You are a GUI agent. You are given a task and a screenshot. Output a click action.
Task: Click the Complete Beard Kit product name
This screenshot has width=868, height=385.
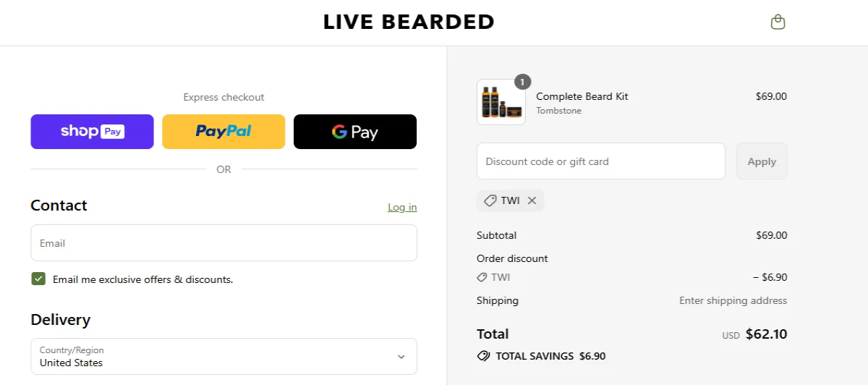(582, 96)
